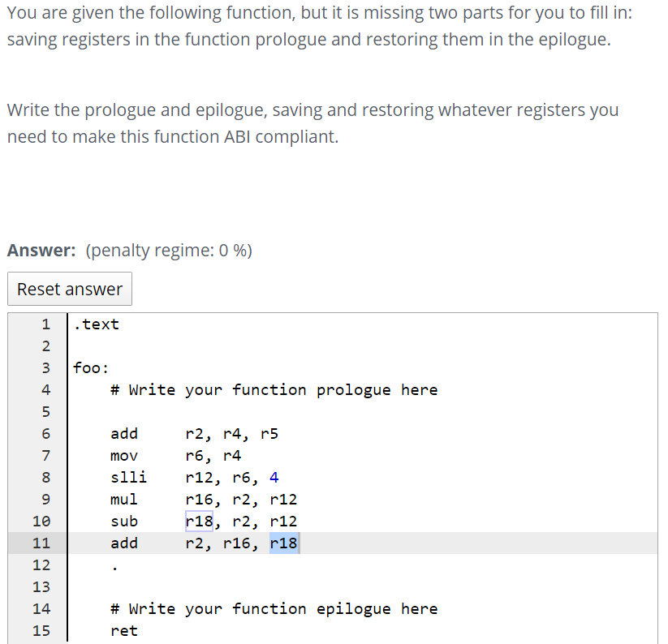668x644 pixels.
Task: Click the boxed r18 register on line 10
Action: (197, 521)
